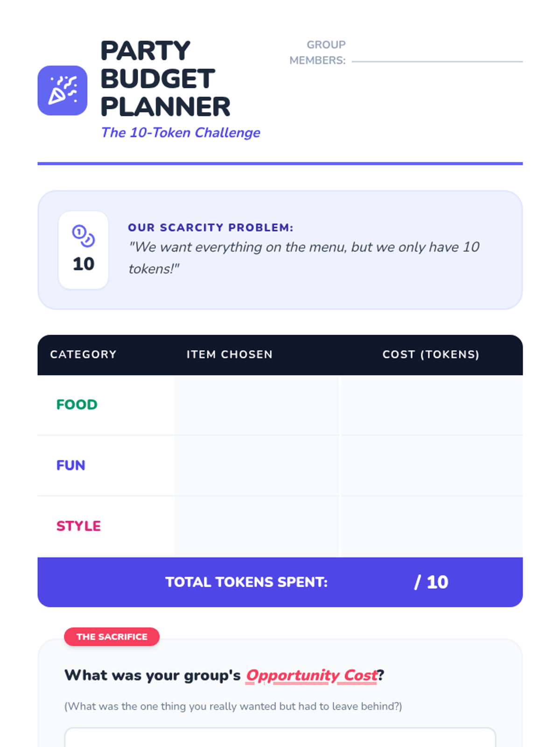
Task: Click the Cost (Tokens) column header
Action: 431,354
